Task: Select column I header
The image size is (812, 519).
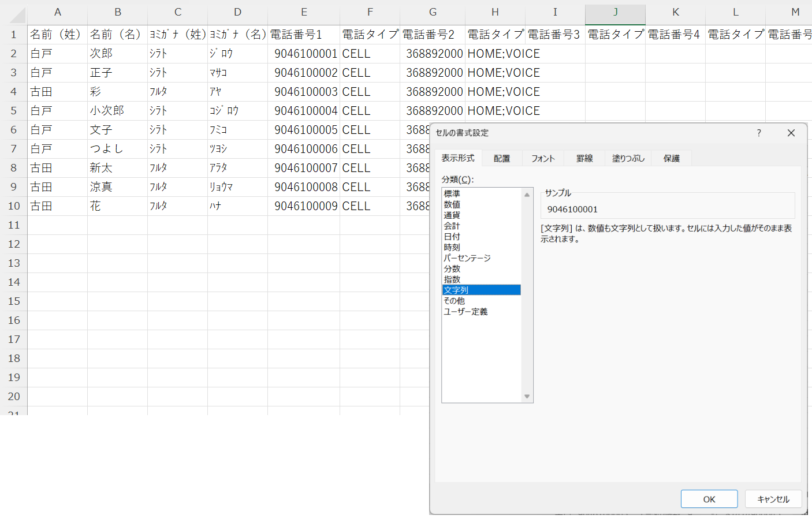Action: (555, 12)
